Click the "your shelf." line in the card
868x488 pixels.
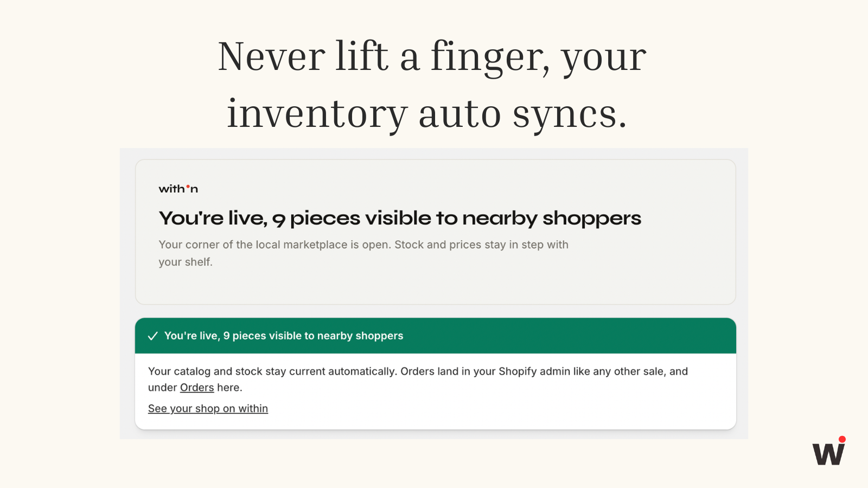(x=186, y=262)
